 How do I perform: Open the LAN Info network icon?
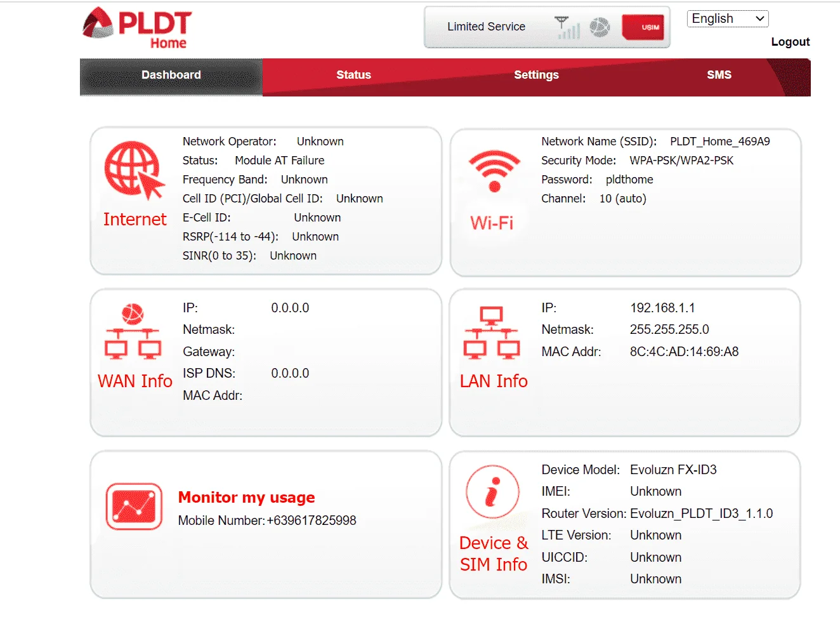[492, 333]
